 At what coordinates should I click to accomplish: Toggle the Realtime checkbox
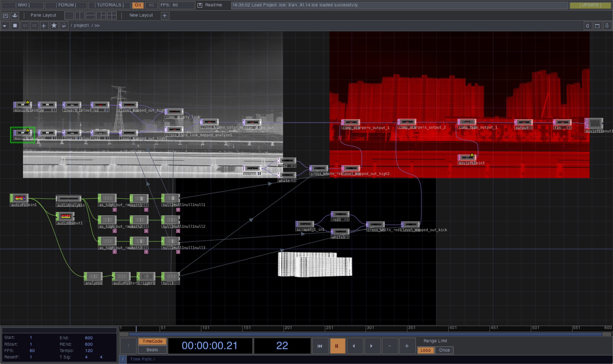[200, 5]
